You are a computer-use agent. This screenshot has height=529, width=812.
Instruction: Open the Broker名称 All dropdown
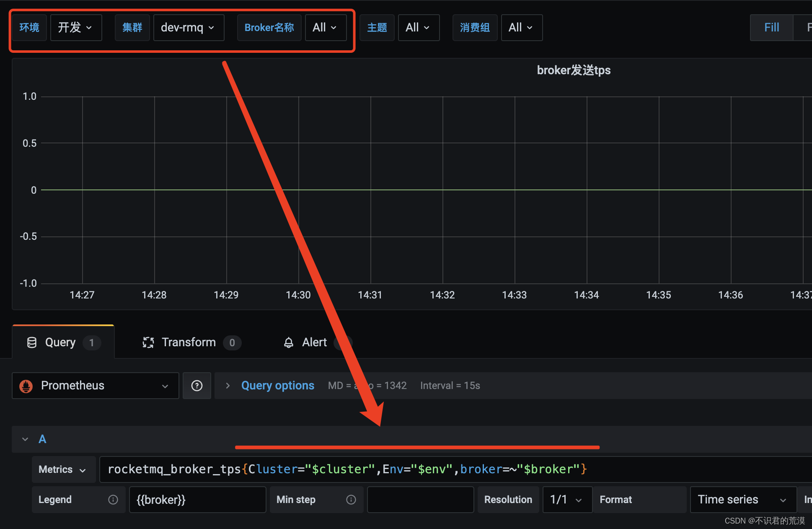(326, 28)
